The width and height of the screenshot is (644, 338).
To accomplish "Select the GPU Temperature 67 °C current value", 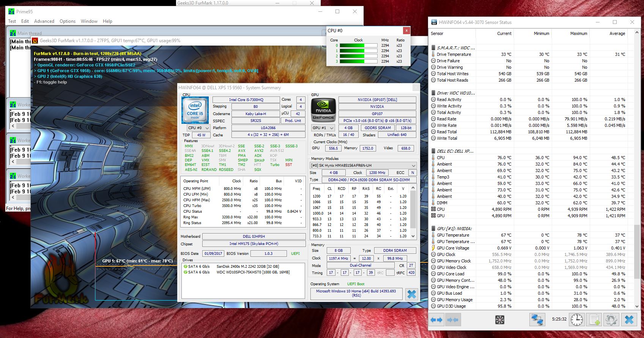I will (x=506, y=235).
